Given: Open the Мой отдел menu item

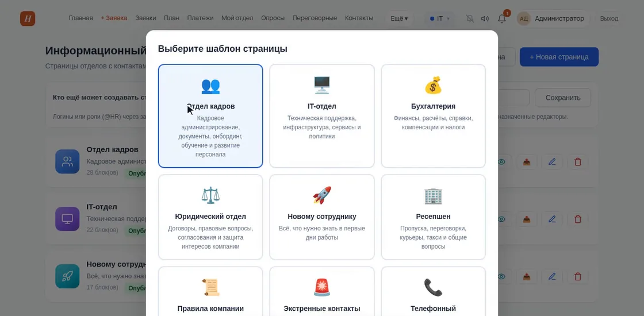Looking at the screenshot, I should pyautogui.click(x=237, y=18).
